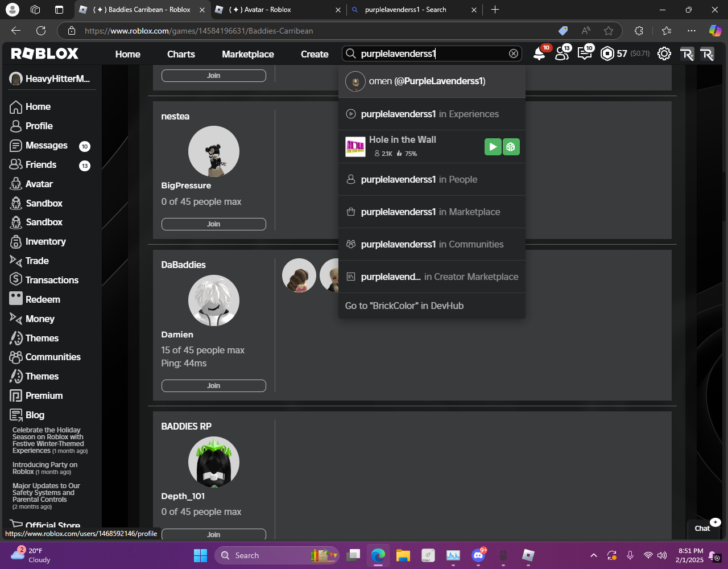Viewport: 728px width, 569px height.
Task: Search purplelavenderss1 in Creator Marketplace
Action: pos(432,277)
